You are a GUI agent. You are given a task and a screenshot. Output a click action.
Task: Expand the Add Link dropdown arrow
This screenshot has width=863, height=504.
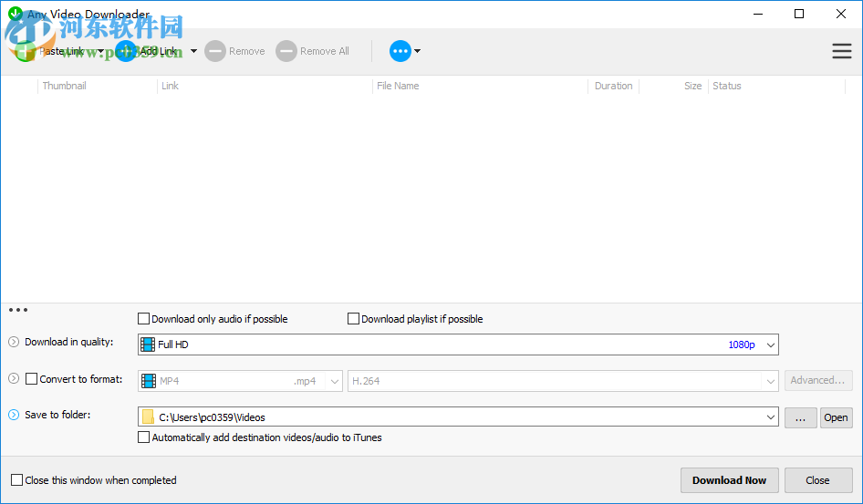(x=193, y=51)
